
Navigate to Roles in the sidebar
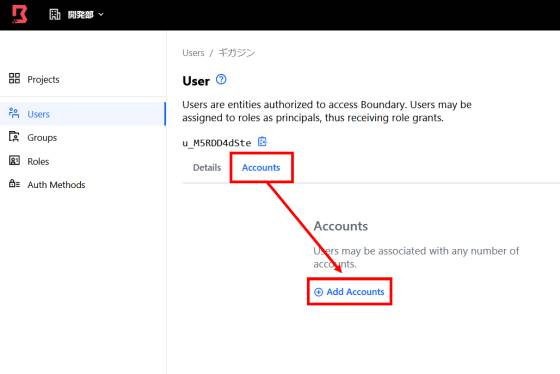pyautogui.click(x=38, y=161)
